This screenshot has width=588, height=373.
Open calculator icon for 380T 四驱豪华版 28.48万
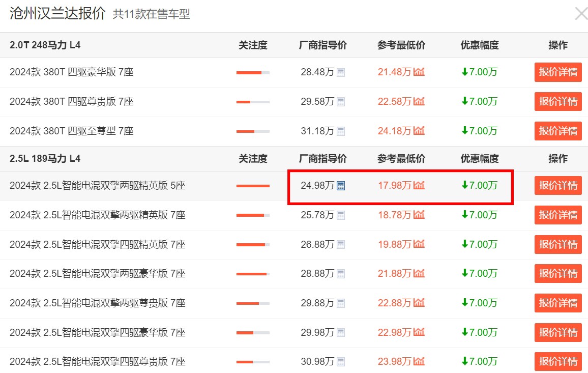pyautogui.click(x=340, y=72)
